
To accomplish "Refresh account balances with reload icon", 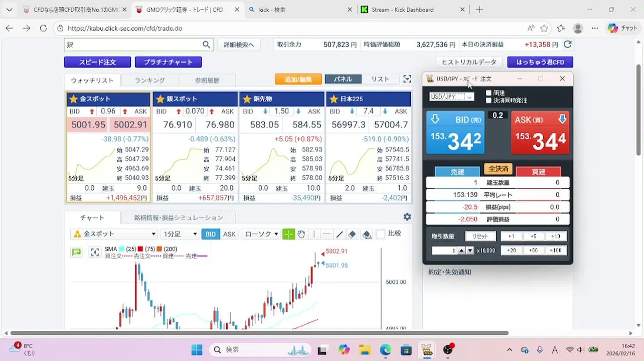I will (568, 44).
